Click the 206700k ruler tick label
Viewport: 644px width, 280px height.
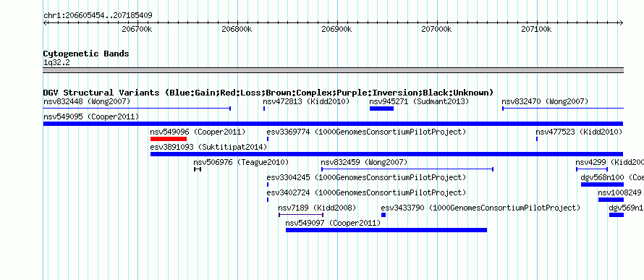pos(137,30)
